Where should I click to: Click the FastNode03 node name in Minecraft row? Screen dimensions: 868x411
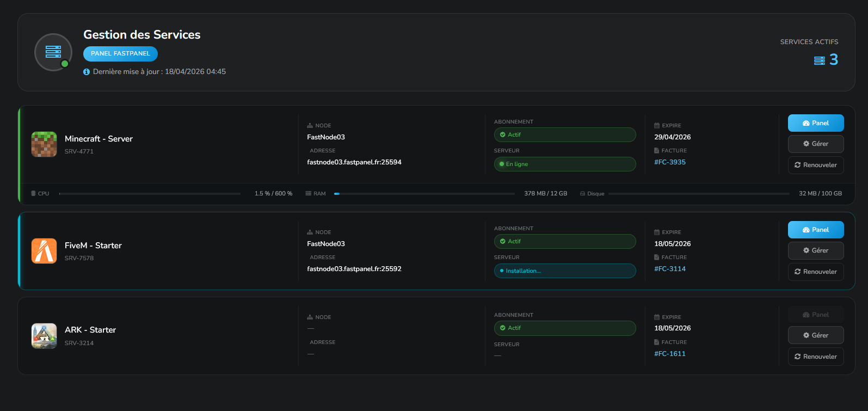(326, 137)
